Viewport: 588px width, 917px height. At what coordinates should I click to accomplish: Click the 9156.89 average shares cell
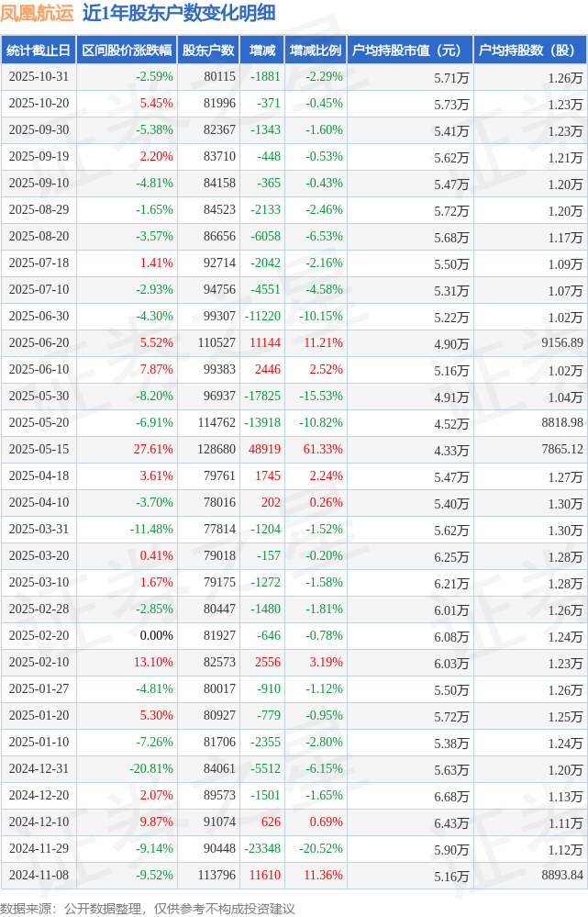(x=562, y=343)
